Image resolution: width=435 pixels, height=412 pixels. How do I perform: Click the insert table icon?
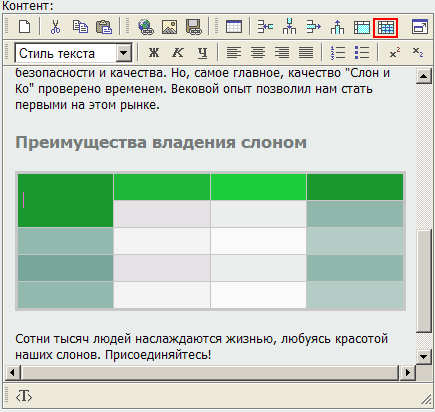click(234, 27)
